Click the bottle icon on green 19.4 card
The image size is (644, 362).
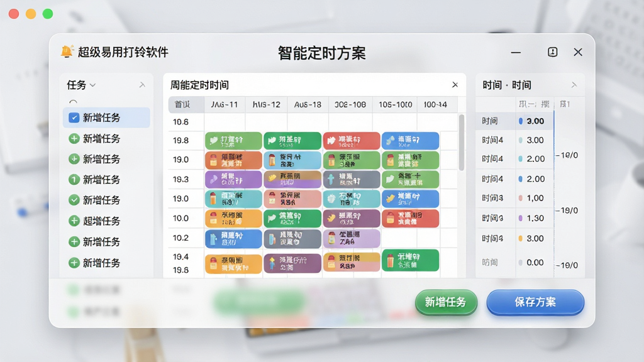[x=391, y=260]
